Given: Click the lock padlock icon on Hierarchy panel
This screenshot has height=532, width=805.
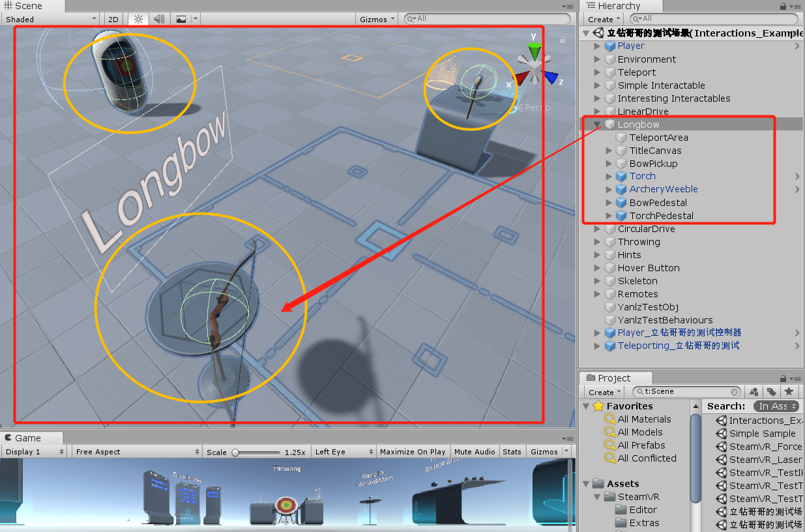Looking at the screenshot, I should pos(783,6).
